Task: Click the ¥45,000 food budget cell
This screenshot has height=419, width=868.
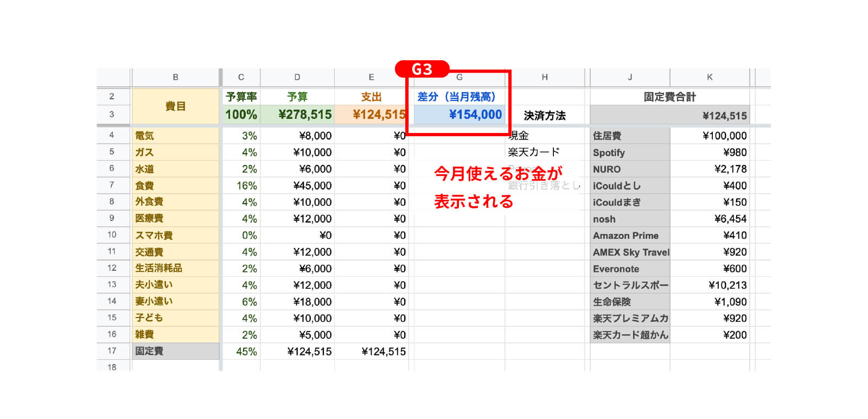Action: tap(297, 186)
